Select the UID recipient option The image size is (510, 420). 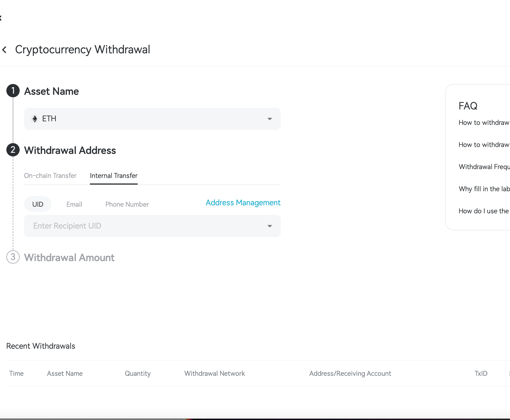coord(38,204)
